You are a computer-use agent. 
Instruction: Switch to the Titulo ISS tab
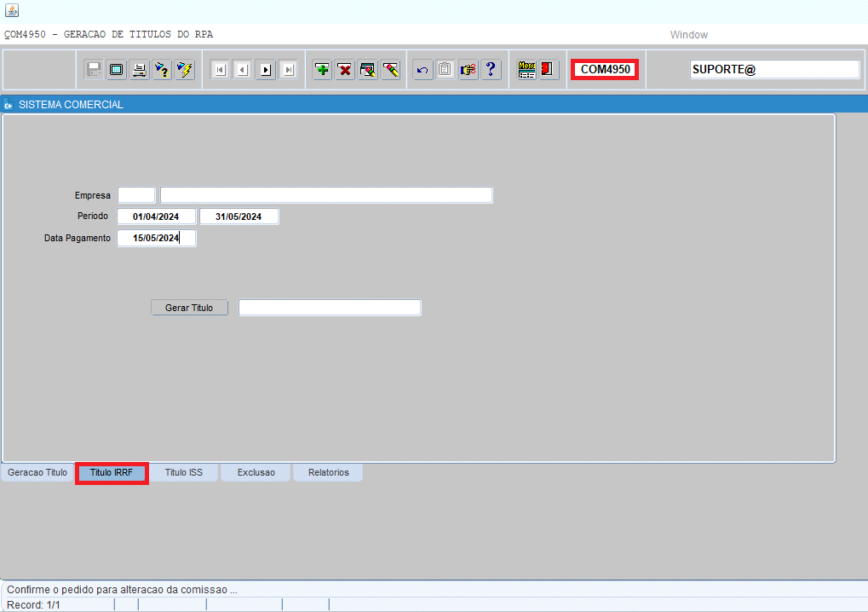pyautogui.click(x=184, y=472)
